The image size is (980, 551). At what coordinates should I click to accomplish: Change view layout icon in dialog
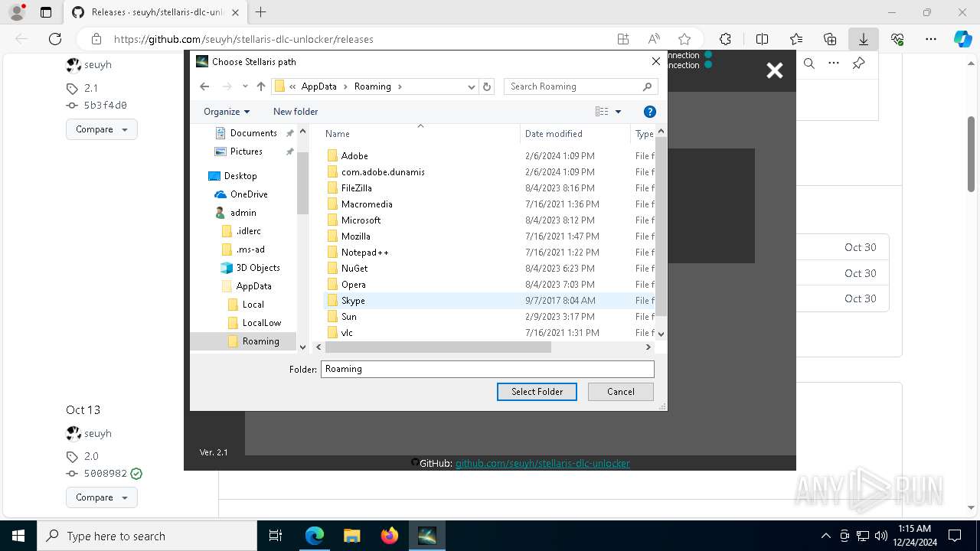pos(603,112)
